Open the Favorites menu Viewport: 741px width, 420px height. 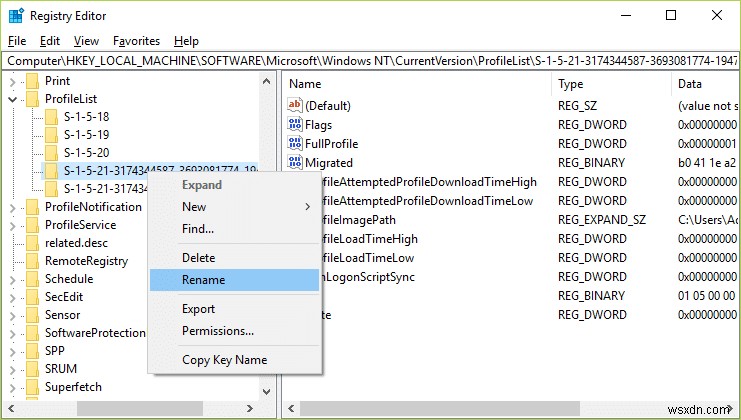click(136, 41)
